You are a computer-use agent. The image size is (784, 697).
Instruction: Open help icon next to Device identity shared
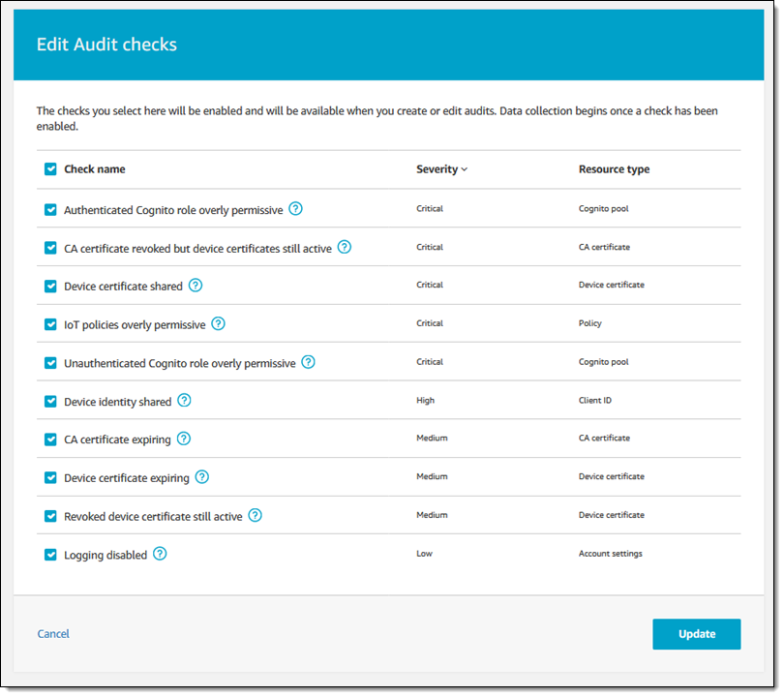[184, 400]
